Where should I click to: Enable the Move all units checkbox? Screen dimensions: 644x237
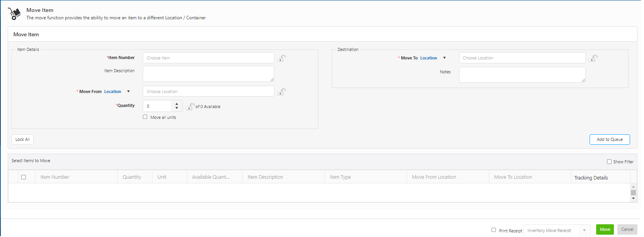(x=145, y=117)
